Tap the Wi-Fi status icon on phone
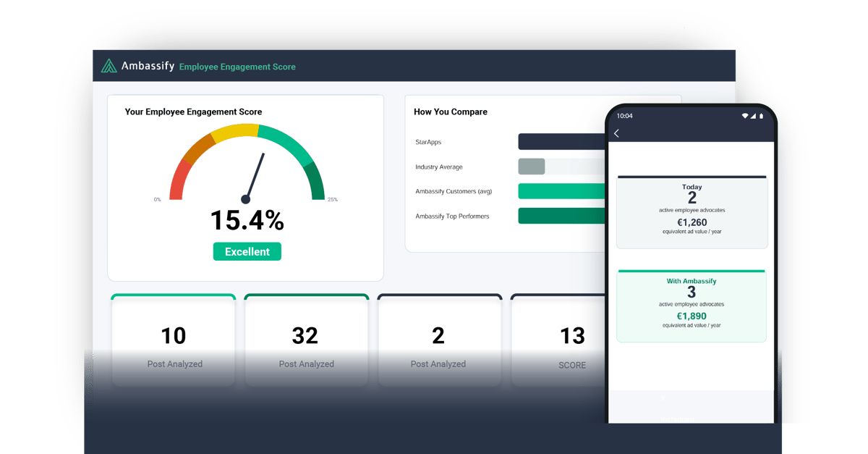This screenshot has height=454, width=868. tap(745, 116)
